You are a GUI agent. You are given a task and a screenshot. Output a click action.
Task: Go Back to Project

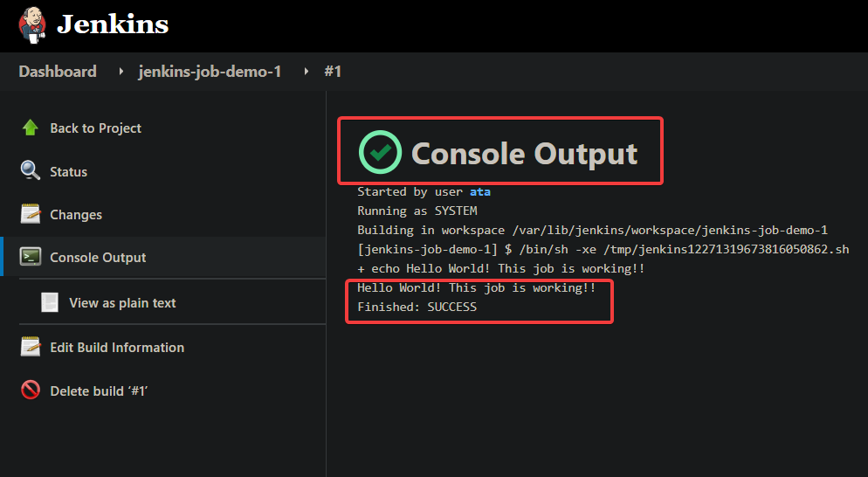[96, 128]
